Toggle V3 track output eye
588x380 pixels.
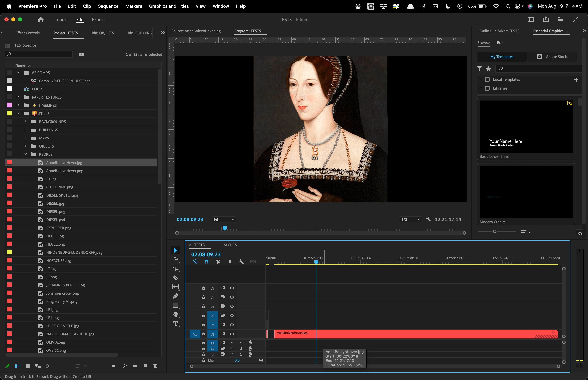tap(232, 315)
